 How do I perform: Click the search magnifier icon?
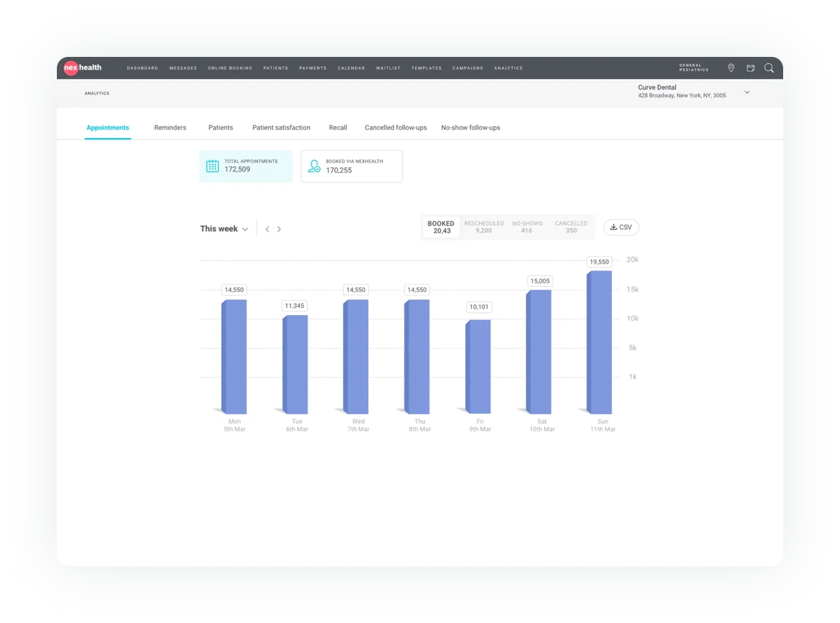pyautogui.click(x=769, y=68)
